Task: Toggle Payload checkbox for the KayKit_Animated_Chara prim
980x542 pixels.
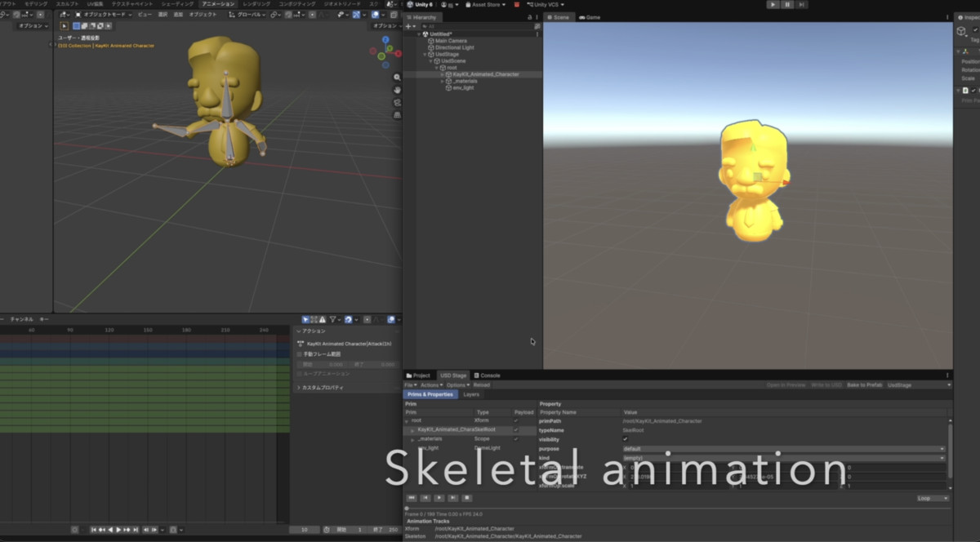Action: (x=516, y=430)
